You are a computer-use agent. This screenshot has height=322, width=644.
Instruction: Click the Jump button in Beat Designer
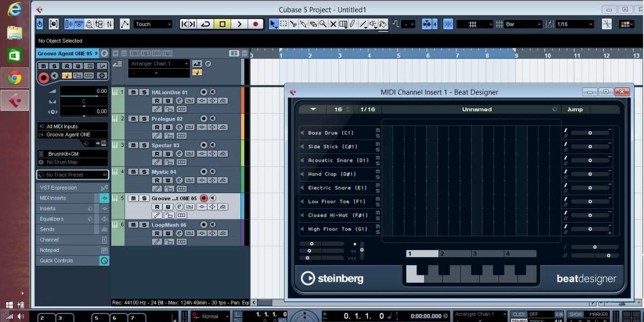click(575, 109)
